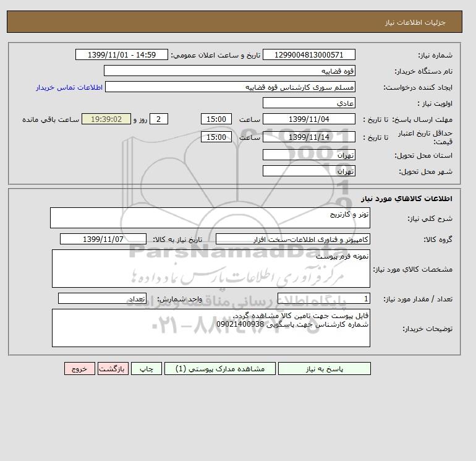Click the تاریخ نیاز به کالا label
The width and height of the screenshot is (476, 461).
tap(177, 239)
